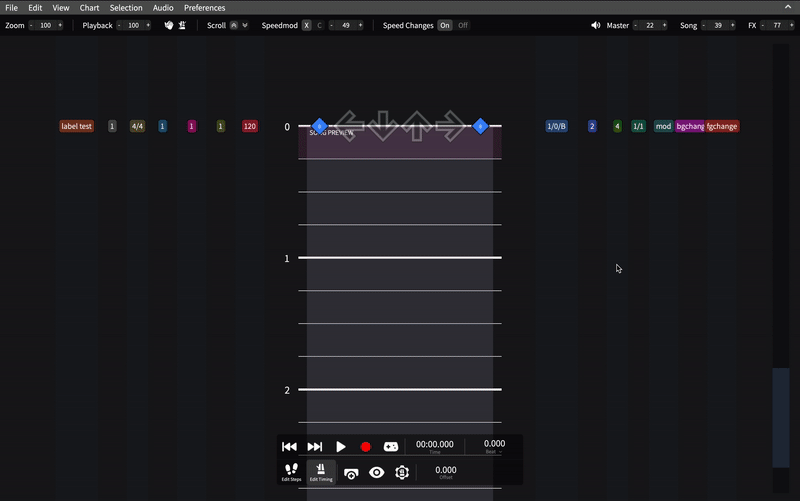This screenshot has height=501, width=800.
Task: Open the Selection menu
Action: click(126, 8)
